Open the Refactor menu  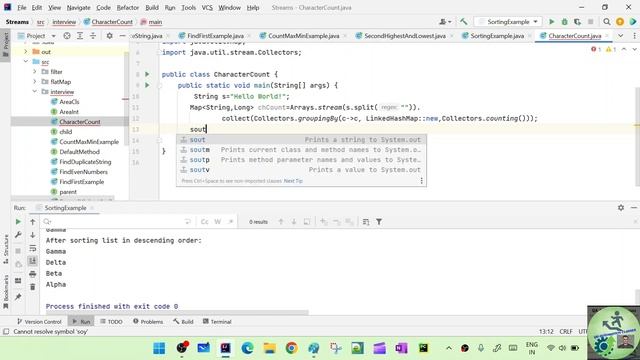[x=128, y=7]
